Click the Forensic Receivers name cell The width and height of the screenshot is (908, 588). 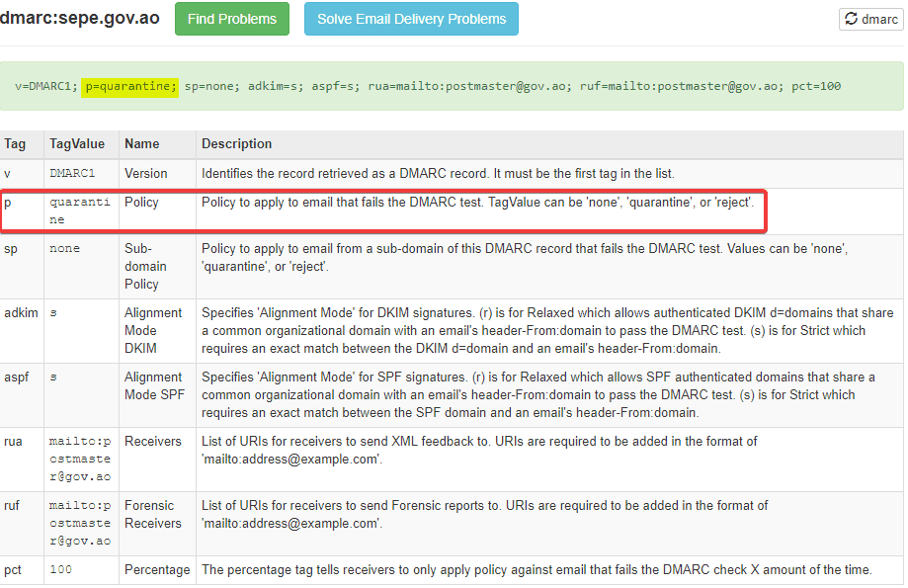153,514
